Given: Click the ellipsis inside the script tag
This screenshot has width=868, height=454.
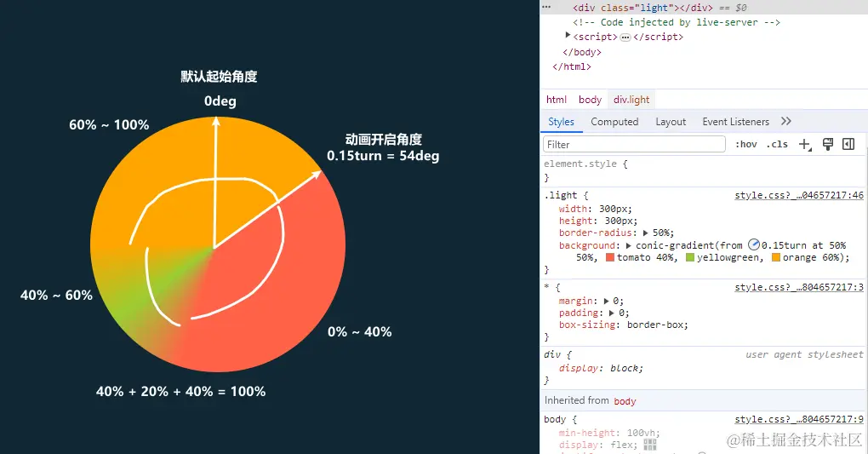Looking at the screenshot, I should (625, 37).
